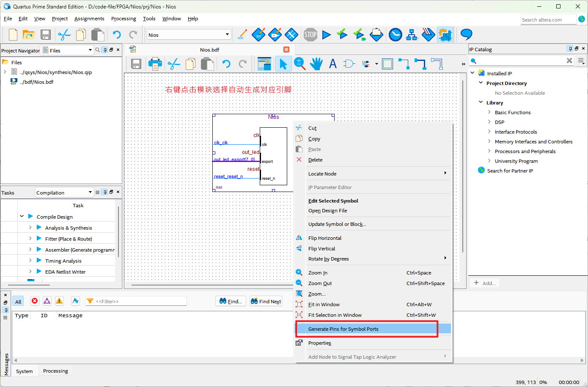588x387 pixels.
Task: Click the editor toolbar window-detach icon
Action: [x=264, y=64]
